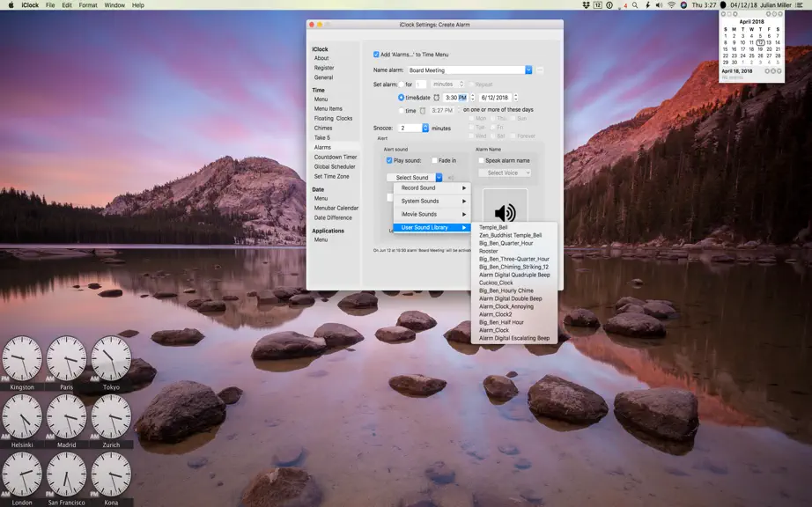Click the Board Meeting alarm name field
Image resolution: width=812 pixels, height=507 pixels.
point(466,70)
